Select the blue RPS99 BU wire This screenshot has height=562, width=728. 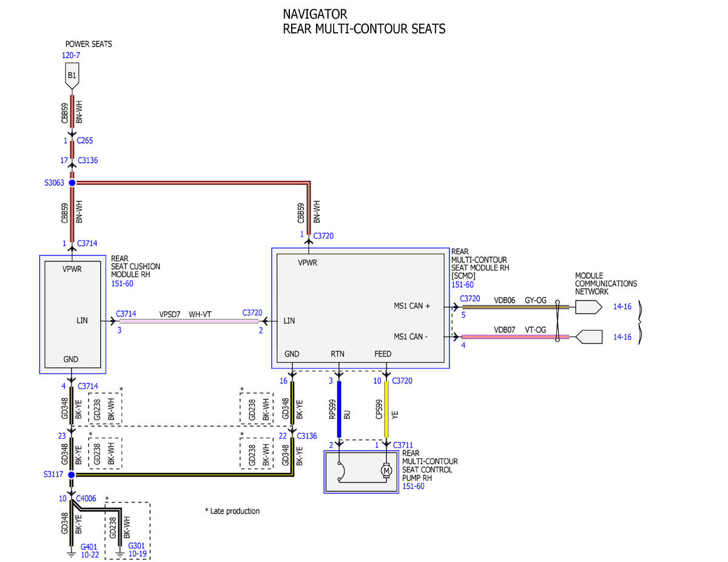tap(339, 409)
